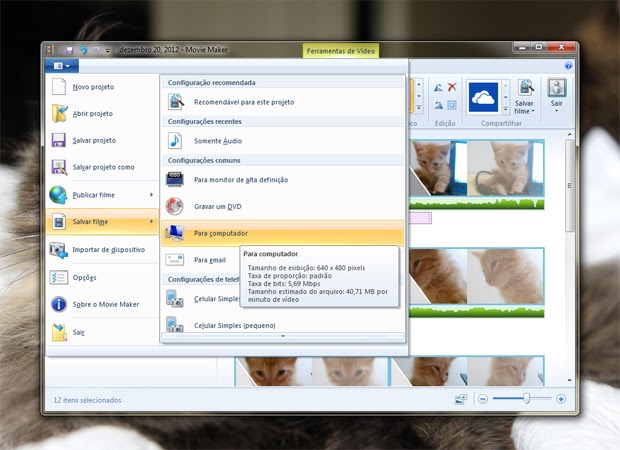
Task: Click the Sobre o Movie Maker info icon
Action: [59, 304]
